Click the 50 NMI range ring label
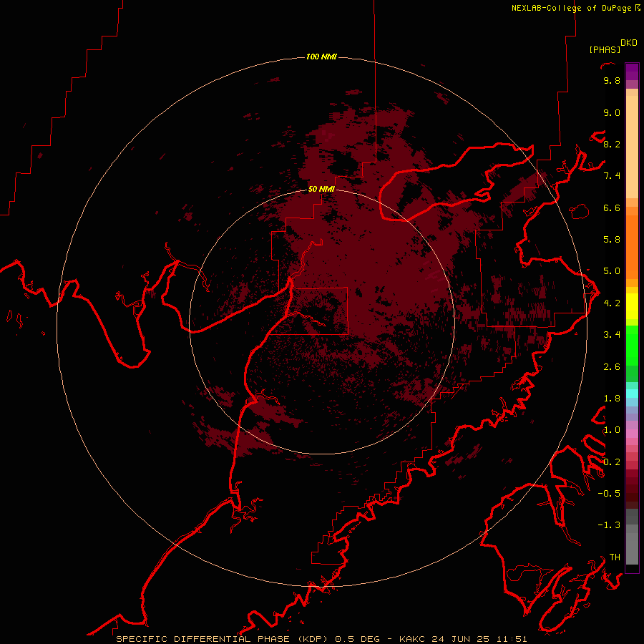Viewport: 644px width, 644px height. point(321,189)
